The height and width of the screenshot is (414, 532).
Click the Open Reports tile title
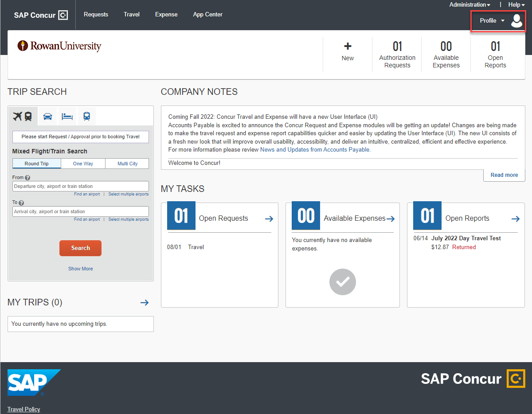coord(467,219)
